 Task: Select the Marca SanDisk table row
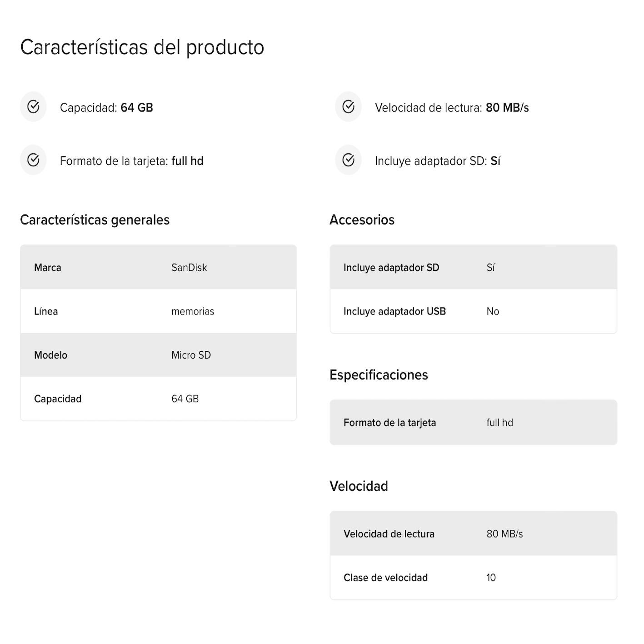(158, 268)
